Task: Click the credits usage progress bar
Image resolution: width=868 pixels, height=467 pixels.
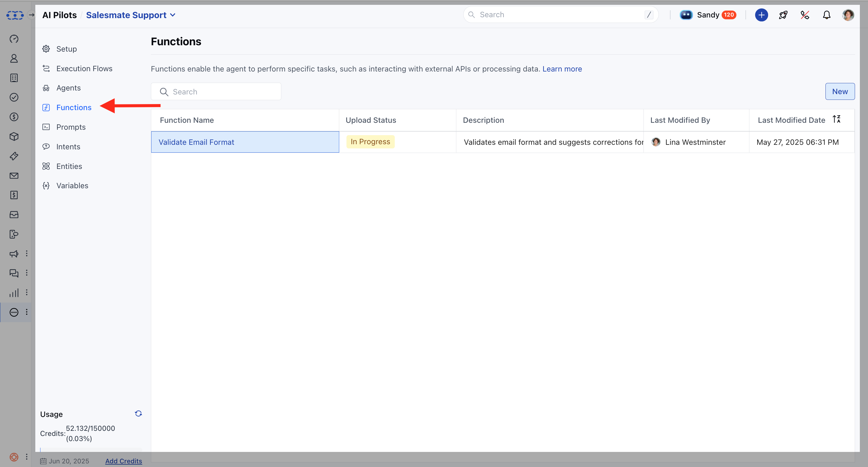Action: pos(91,450)
